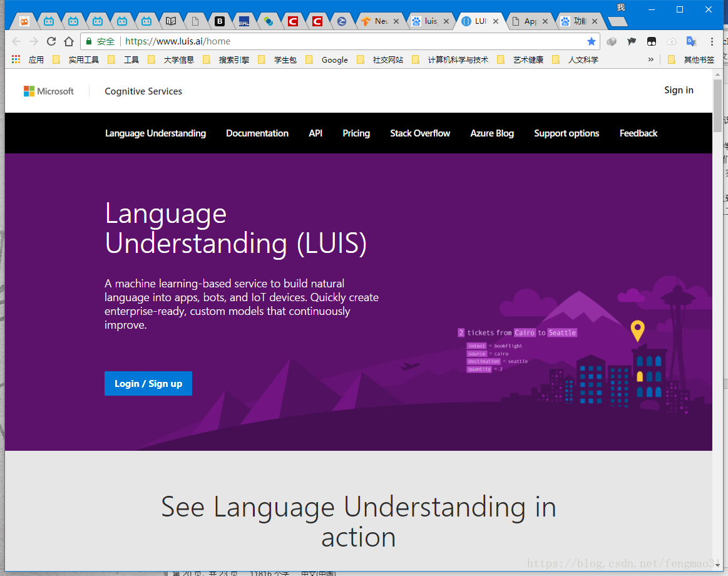Screen dimensions: 728x576
Task: Open the 计算机科学与技术 bookmark folder
Action: (450, 59)
